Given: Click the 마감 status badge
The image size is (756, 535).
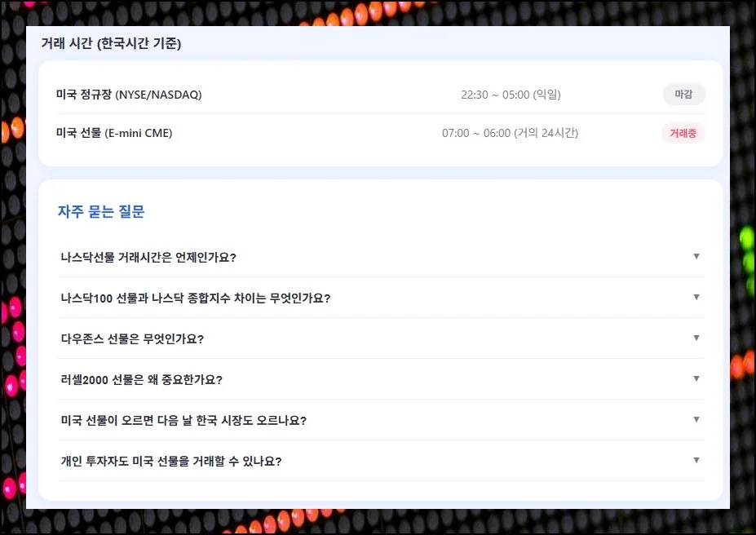Looking at the screenshot, I should click(683, 94).
